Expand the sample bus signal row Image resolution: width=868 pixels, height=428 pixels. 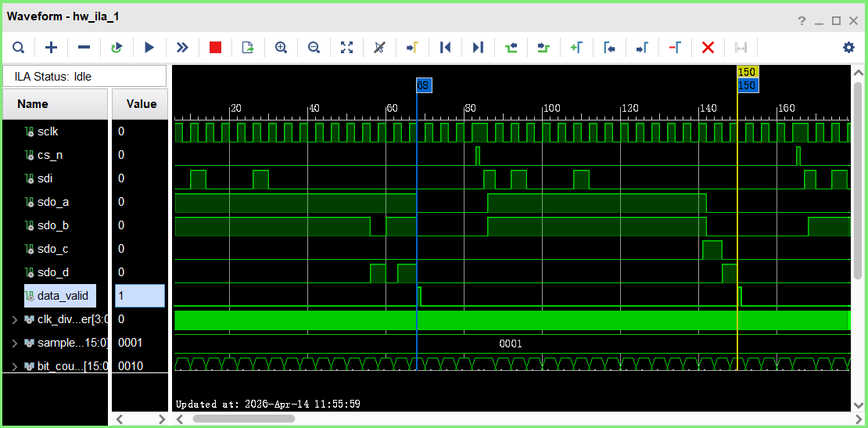pyautogui.click(x=15, y=343)
